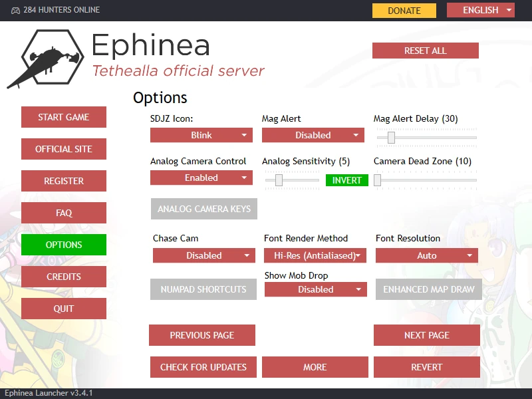Open the Font Resolution dropdown set to Auto
Image resolution: width=532 pixels, height=399 pixels.
(x=426, y=255)
